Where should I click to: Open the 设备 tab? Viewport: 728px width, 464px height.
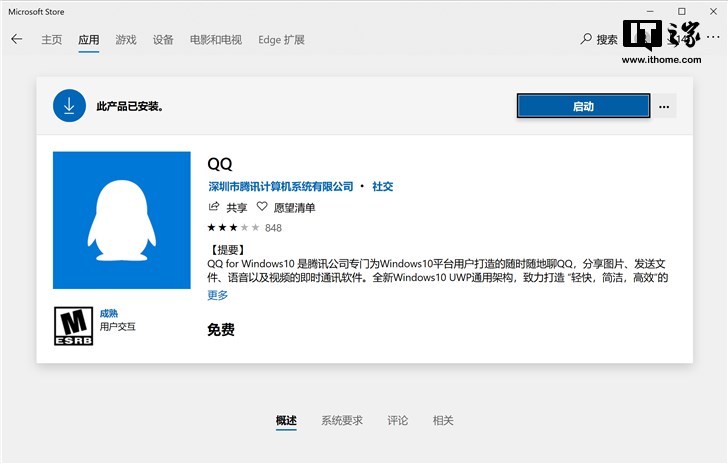click(x=163, y=39)
